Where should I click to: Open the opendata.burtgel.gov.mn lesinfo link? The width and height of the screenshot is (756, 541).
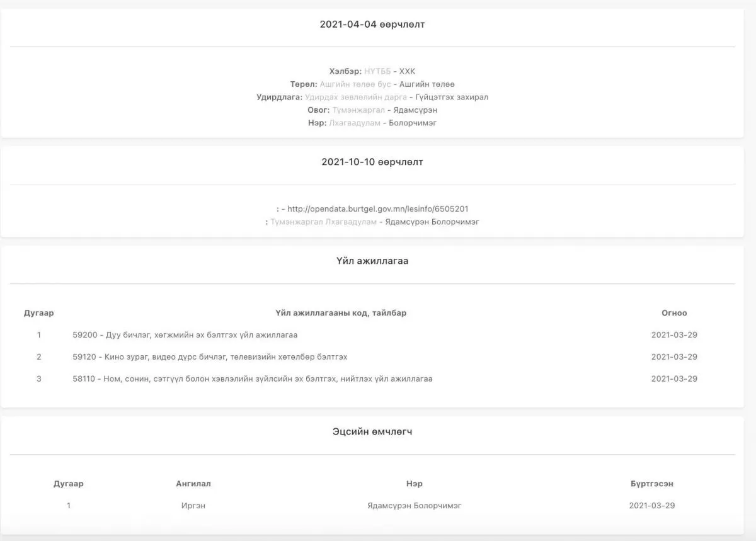[377, 208]
